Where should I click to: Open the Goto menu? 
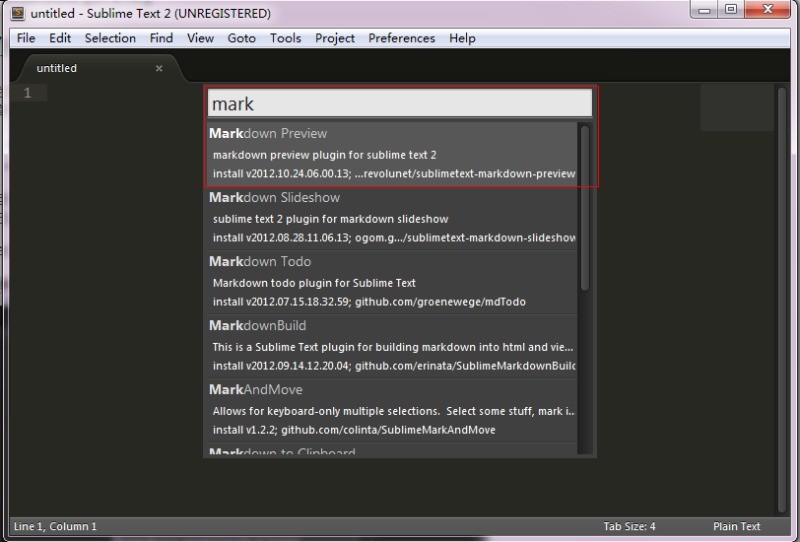(x=241, y=38)
